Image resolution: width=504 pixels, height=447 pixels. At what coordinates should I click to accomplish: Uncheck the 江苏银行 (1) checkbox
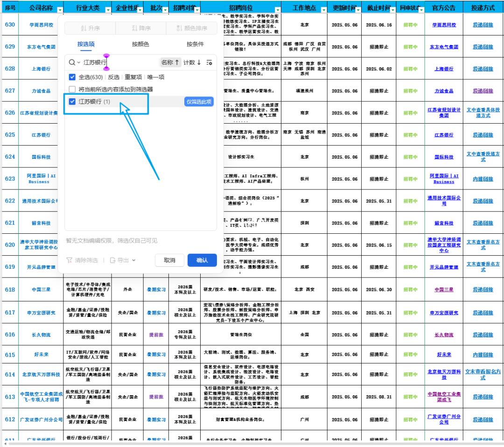tap(72, 102)
